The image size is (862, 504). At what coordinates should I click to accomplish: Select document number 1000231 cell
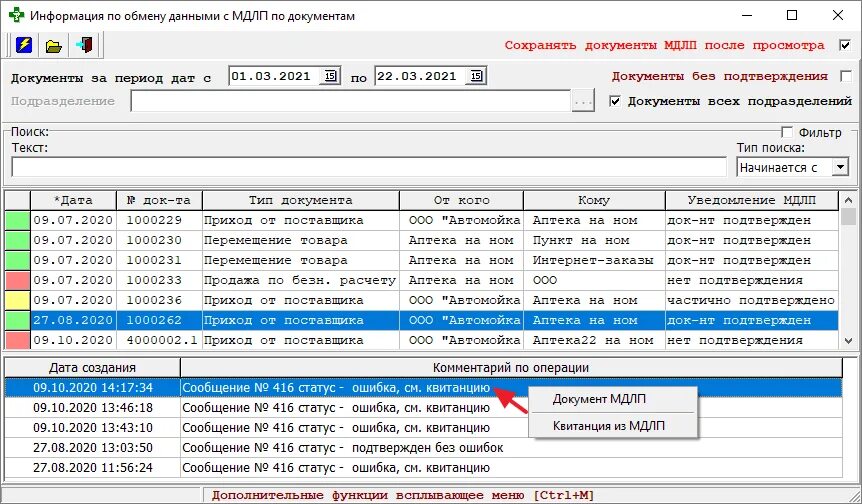pos(159,260)
